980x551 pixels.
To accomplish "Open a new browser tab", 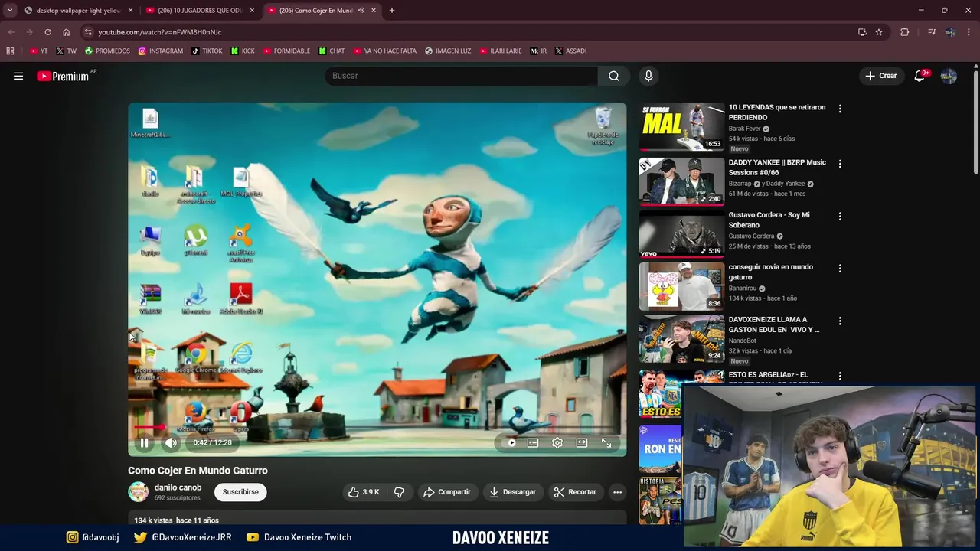I will [x=392, y=11].
